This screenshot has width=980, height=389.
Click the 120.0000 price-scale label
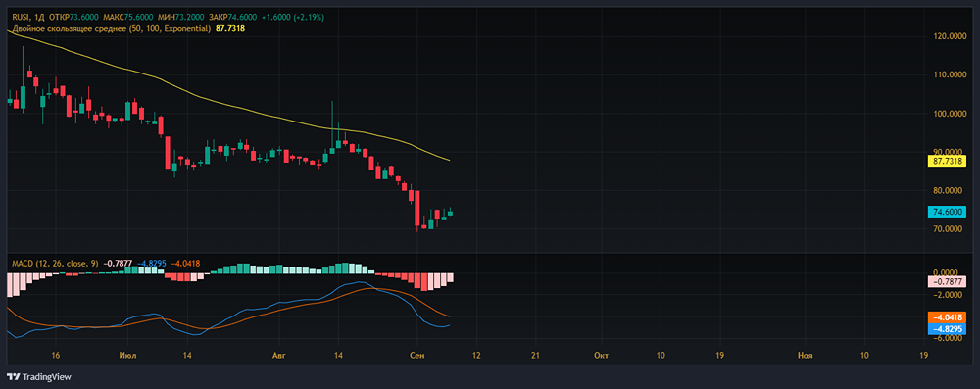[x=949, y=36]
